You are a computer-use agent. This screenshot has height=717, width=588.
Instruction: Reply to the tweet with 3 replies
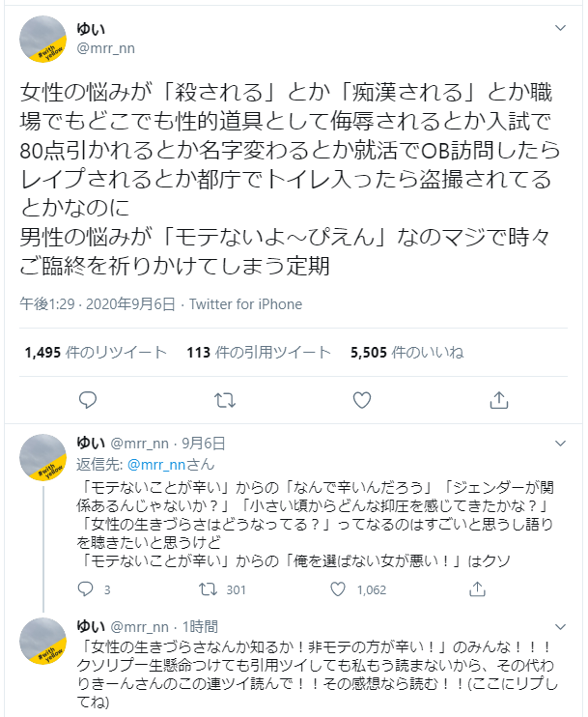tap(85, 589)
